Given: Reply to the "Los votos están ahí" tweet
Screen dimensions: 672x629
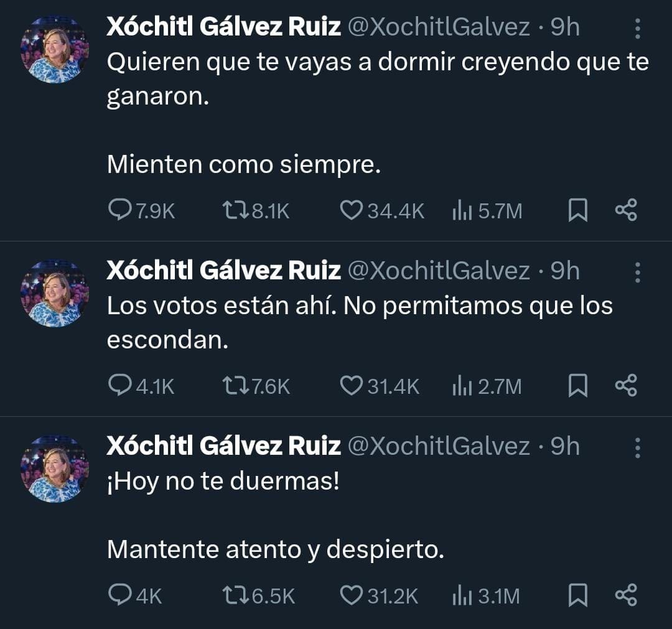Looking at the screenshot, I should [118, 387].
